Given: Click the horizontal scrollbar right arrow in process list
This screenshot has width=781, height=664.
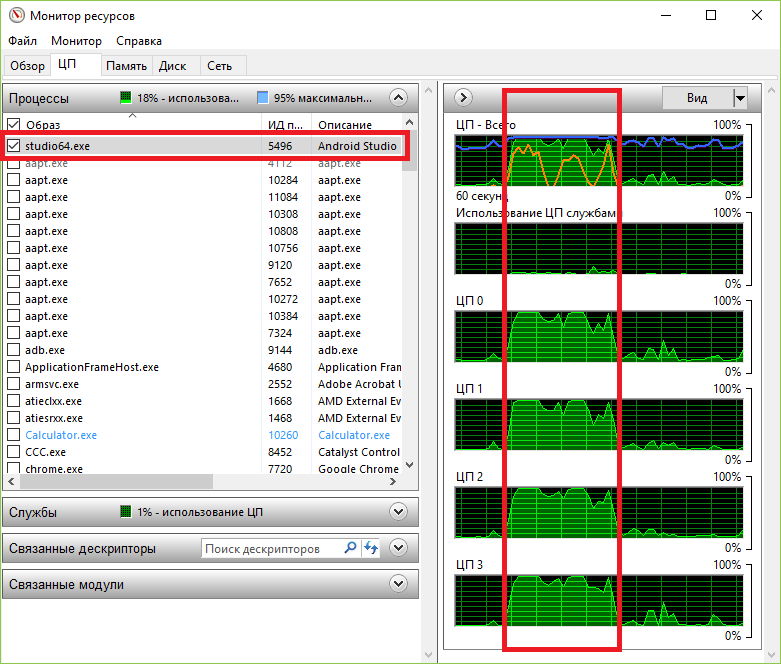Looking at the screenshot, I should (393, 481).
